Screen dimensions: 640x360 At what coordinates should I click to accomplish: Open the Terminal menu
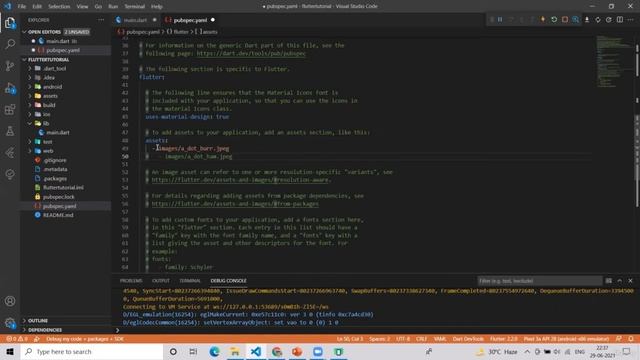(x=135, y=7)
